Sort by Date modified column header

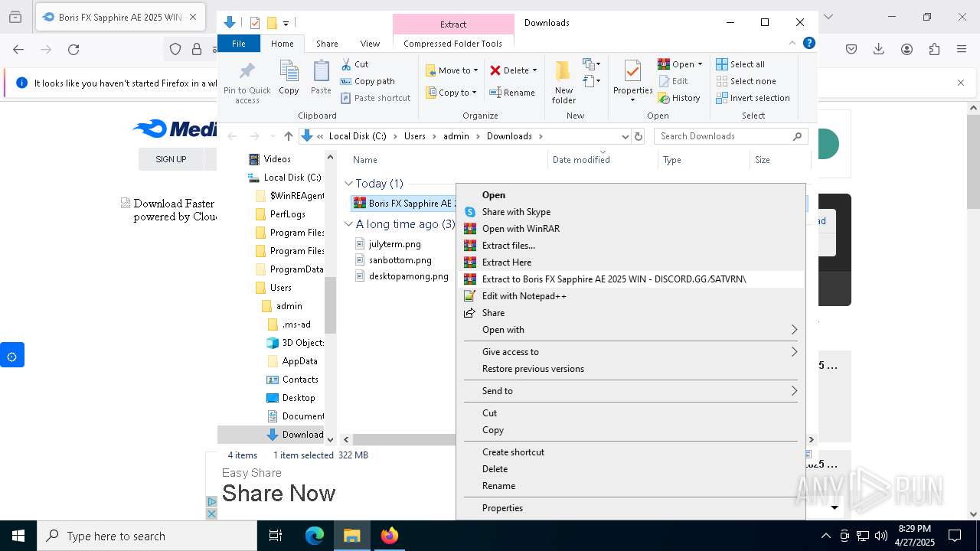(603, 160)
